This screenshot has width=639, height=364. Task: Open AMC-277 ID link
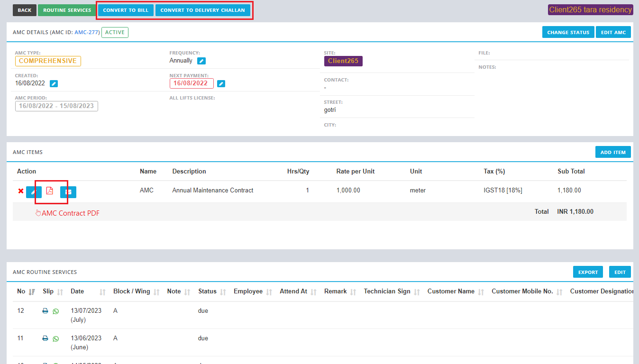click(86, 33)
